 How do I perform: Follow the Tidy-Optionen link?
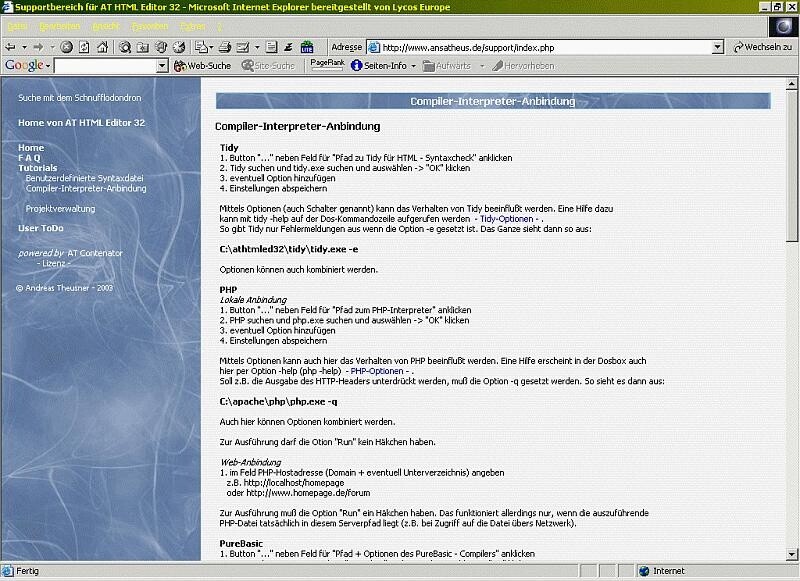(x=506, y=219)
